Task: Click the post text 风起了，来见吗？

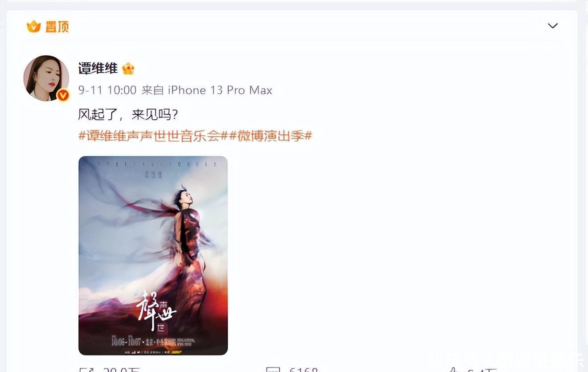Action: [x=128, y=115]
